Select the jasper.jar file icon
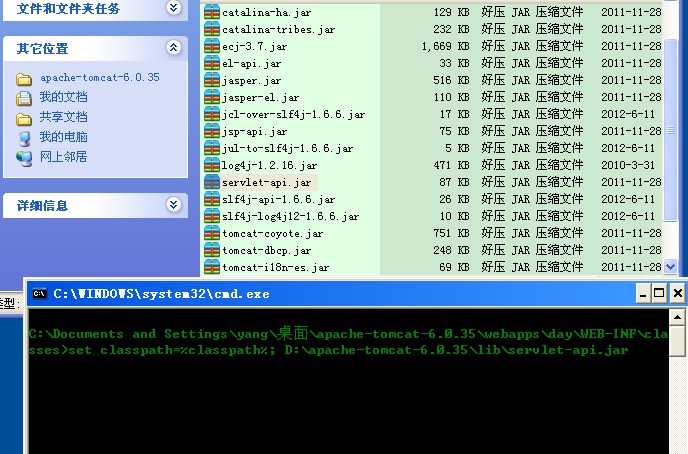This screenshot has width=688, height=454. (x=212, y=80)
